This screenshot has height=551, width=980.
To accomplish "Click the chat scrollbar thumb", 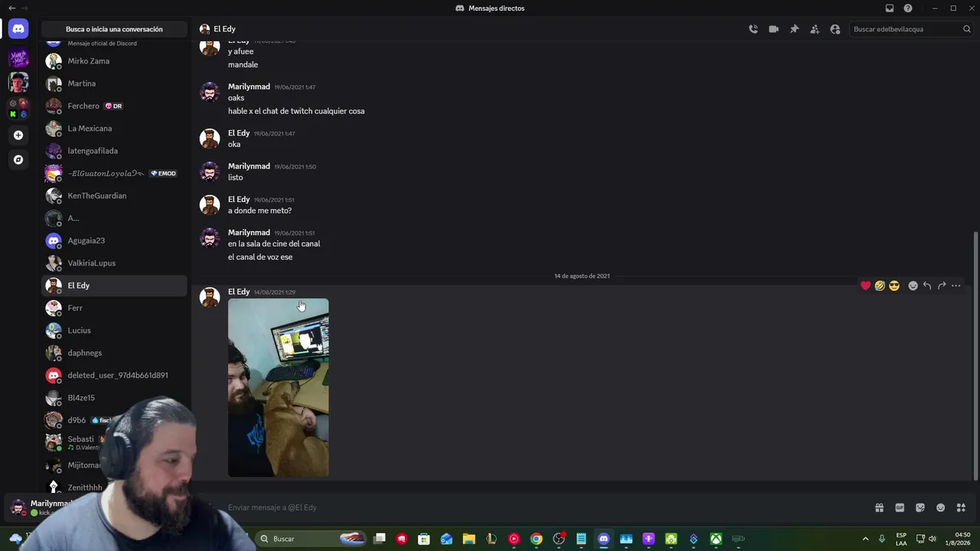I will click(975, 356).
